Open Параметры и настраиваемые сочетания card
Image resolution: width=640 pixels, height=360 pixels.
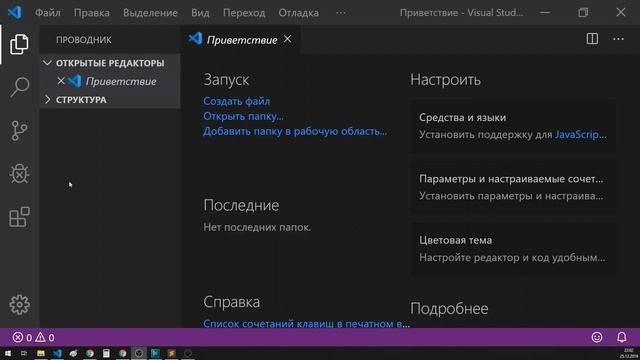[513, 187]
